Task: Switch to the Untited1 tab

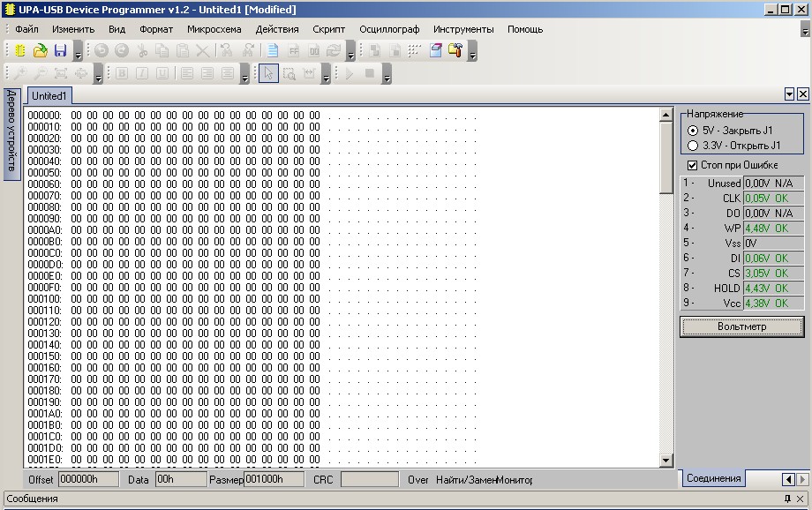Action: pos(49,96)
